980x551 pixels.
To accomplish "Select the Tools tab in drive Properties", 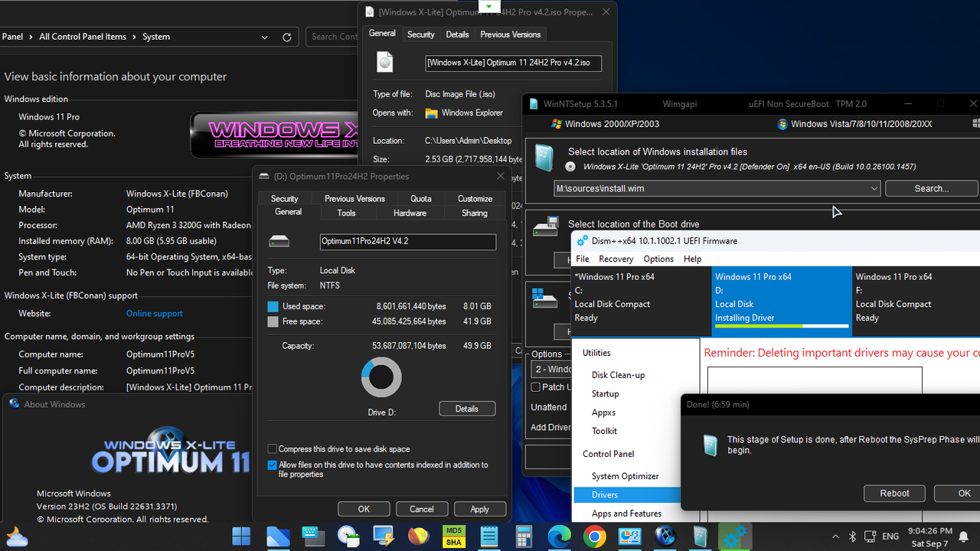I will (x=346, y=213).
